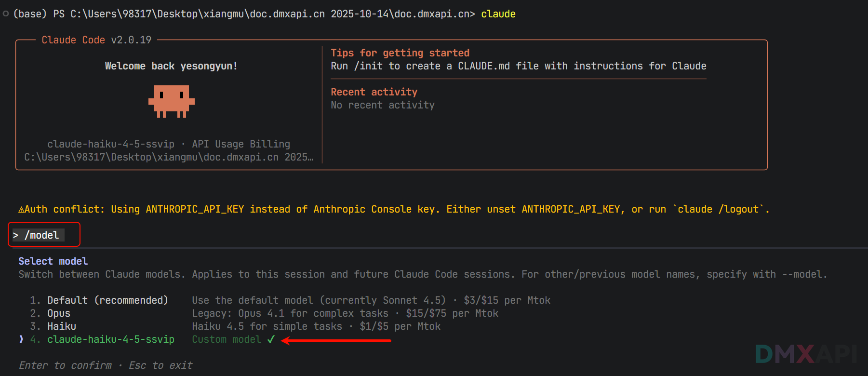Select the Haiku model option
This screenshot has width=868, height=376.
point(62,326)
